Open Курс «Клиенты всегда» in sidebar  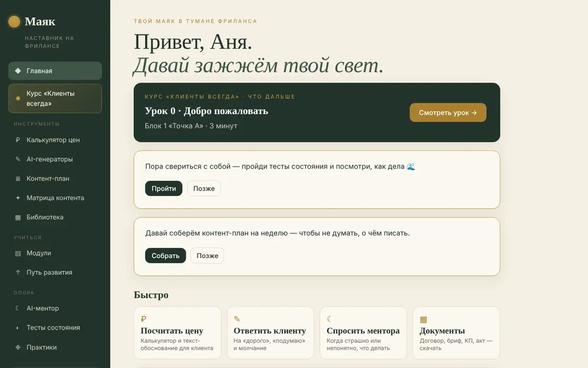55,98
